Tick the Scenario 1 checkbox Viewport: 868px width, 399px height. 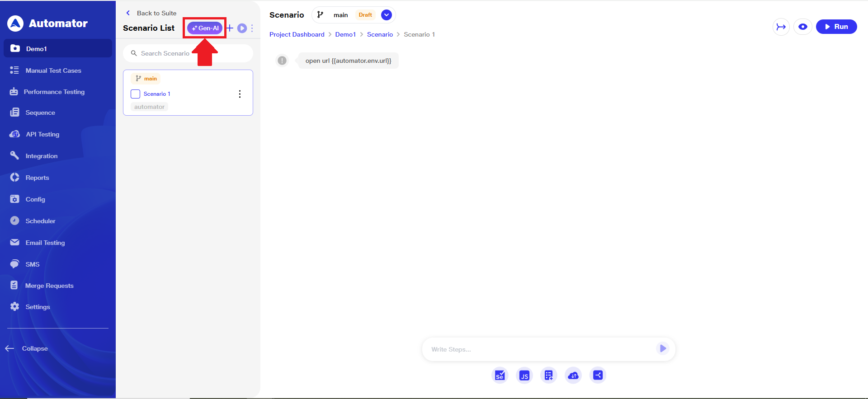(x=135, y=94)
